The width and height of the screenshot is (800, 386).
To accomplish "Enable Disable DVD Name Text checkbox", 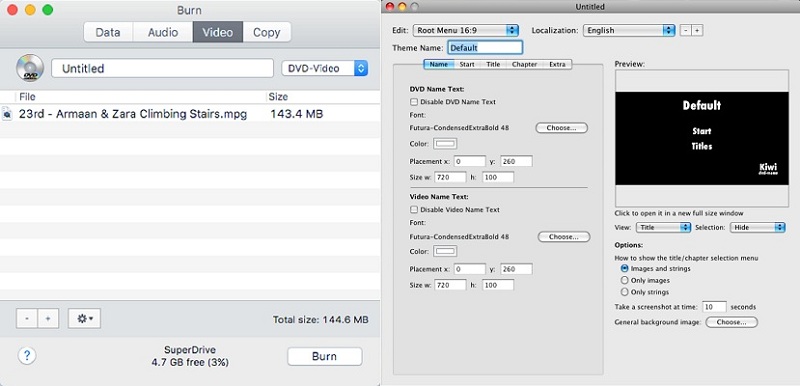I will pyautogui.click(x=414, y=102).
